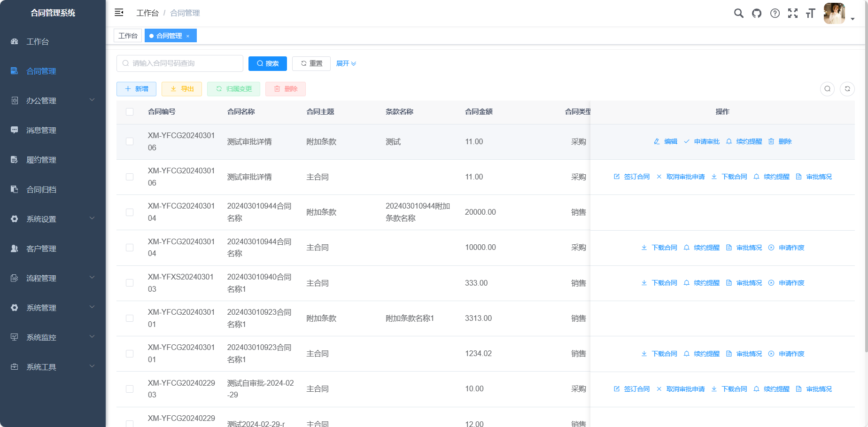The height and width of the screenshot is (427, 868).
Task: Click 审批情况 for the 333.00 contract
Action: [744, 283]
